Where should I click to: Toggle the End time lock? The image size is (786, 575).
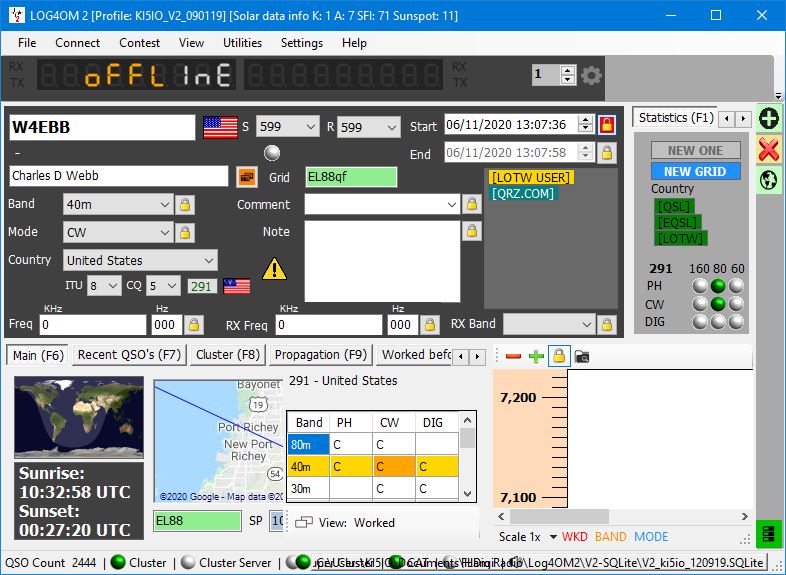[x=607, y=152]
